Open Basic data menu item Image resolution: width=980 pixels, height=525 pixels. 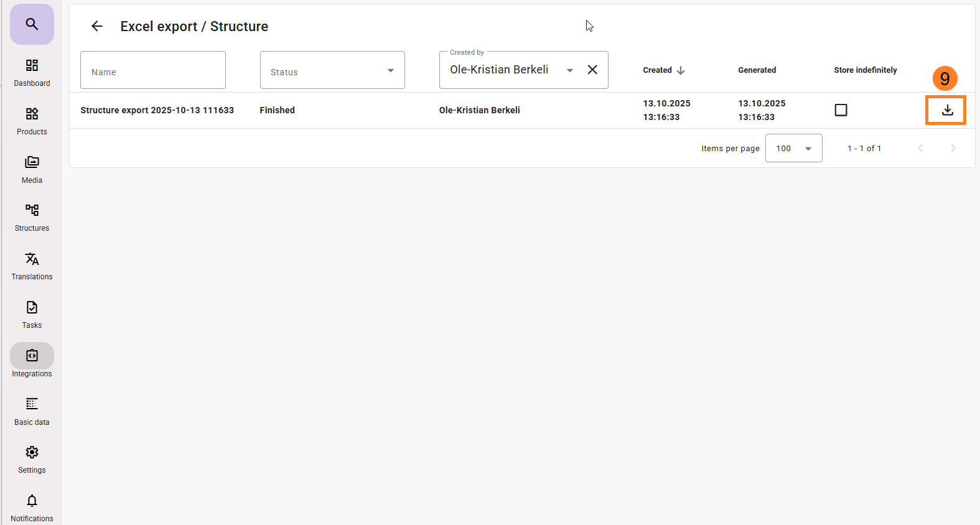32,411
